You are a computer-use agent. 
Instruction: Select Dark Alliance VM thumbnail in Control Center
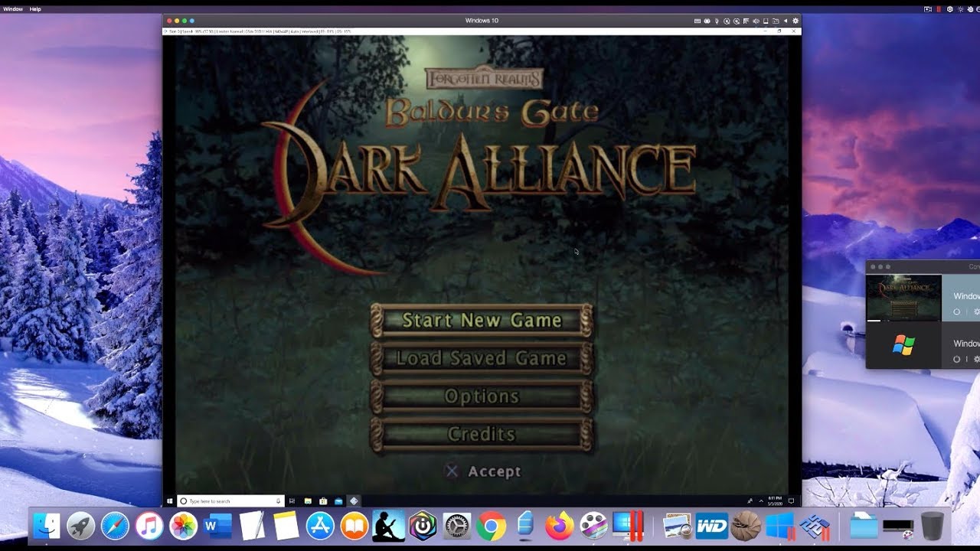point(903,298)
